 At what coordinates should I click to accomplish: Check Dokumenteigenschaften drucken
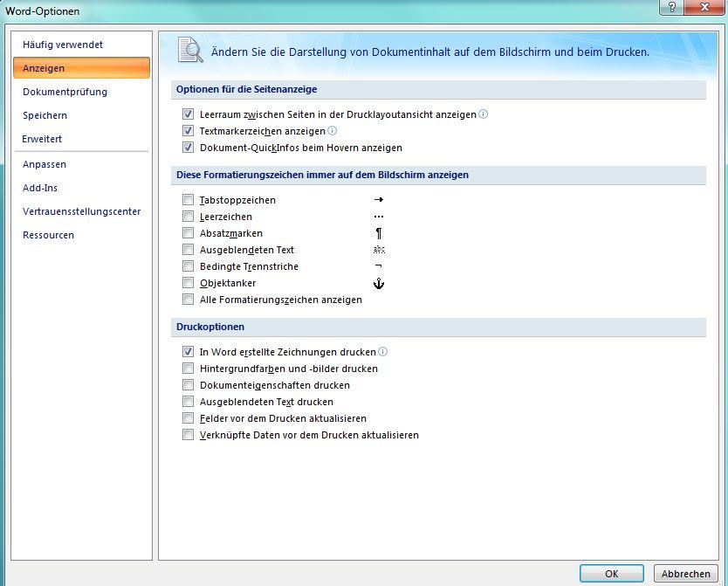pos(188,385)
